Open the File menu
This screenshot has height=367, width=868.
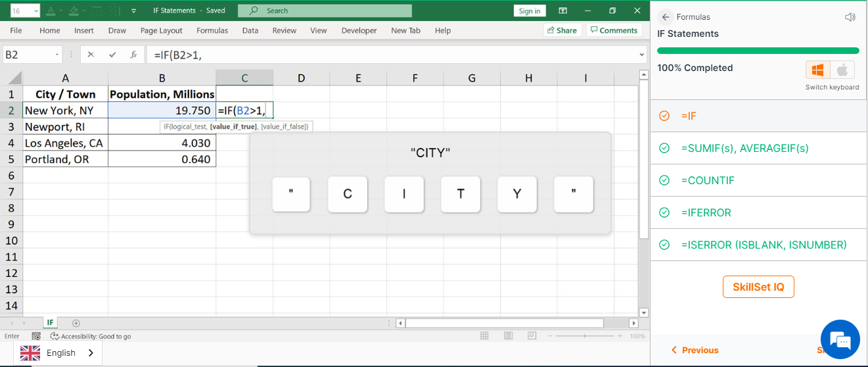(x=16, y=30)
